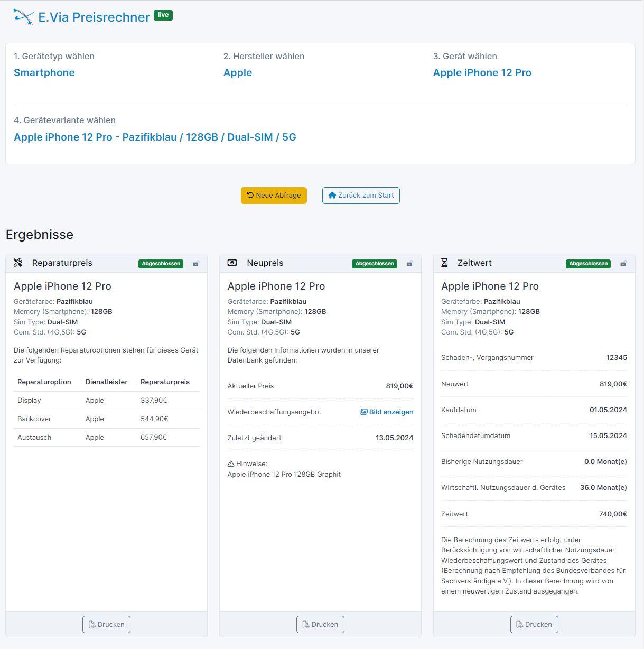Start a new query with Neue Abfrage
Viewport: 644px width, 649px height.
click(x=274, y=196)
